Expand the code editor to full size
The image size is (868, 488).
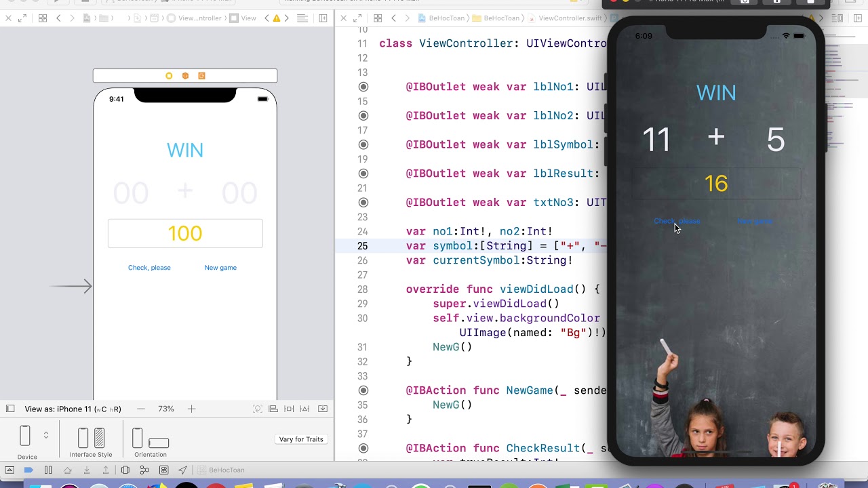358,18
